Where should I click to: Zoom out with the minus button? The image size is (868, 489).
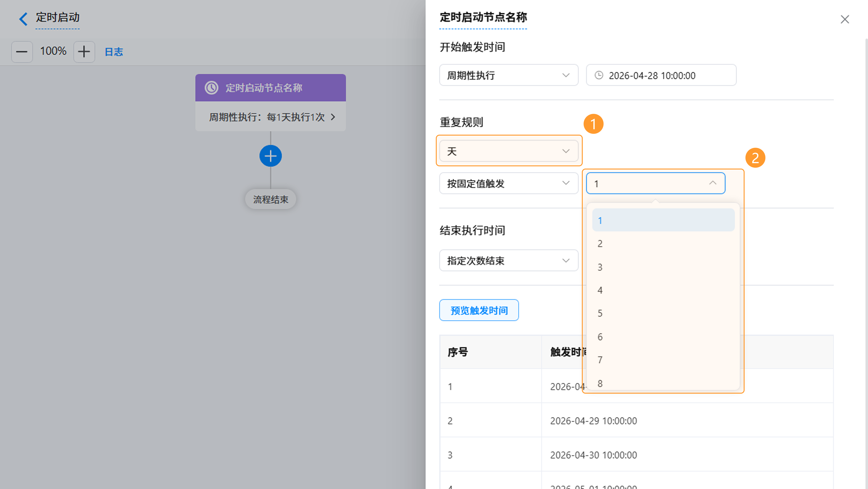click(x=22, y=52)
